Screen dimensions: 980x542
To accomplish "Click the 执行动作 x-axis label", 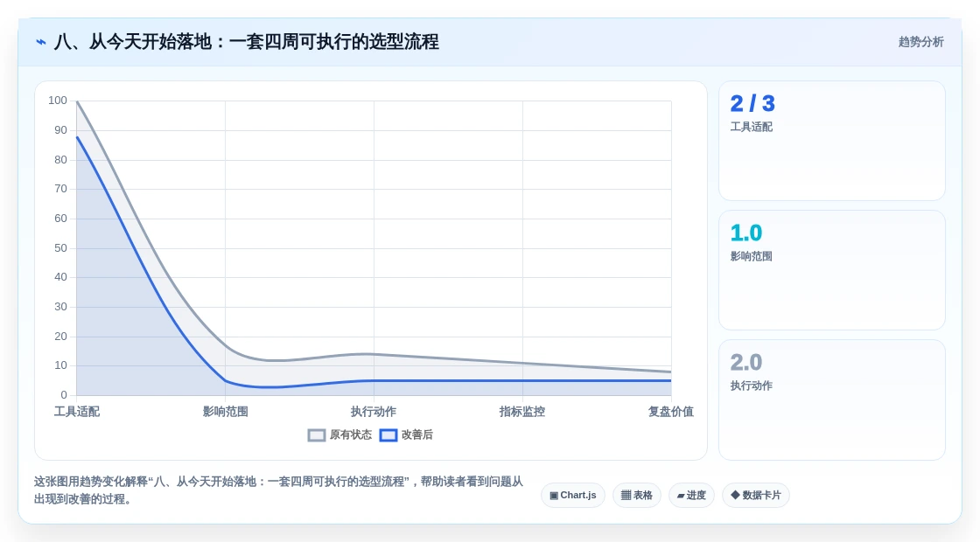I will (374, 412).
